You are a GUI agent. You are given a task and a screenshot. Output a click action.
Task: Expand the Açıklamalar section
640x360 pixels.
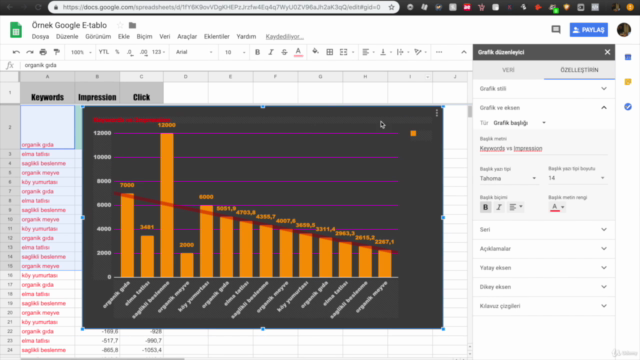click(544, 249)
